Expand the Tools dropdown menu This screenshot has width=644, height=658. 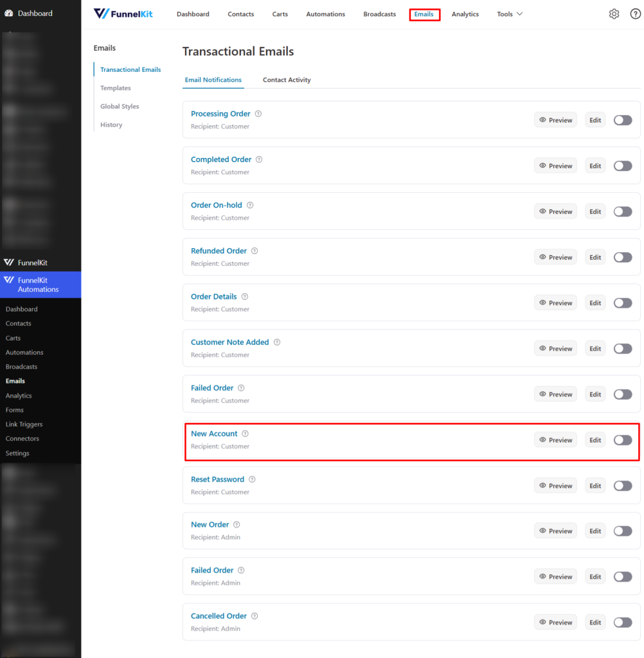[x=510, y=14]
